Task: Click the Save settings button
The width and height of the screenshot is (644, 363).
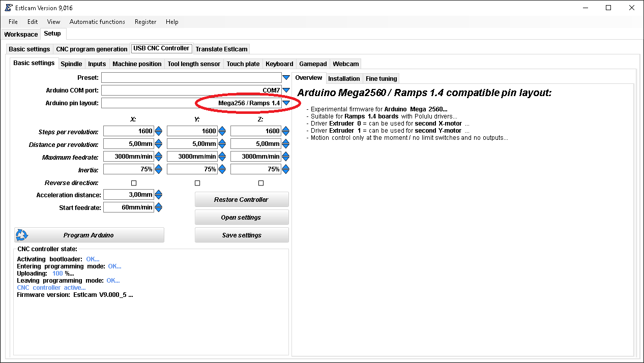Action: pos(242,235)
